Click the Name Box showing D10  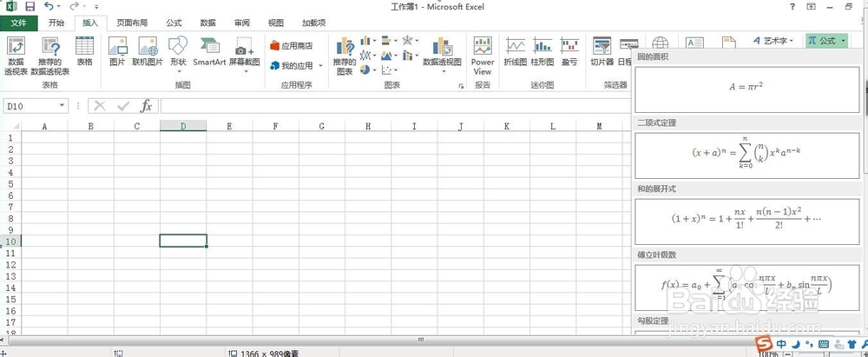(x=30, y=105)
